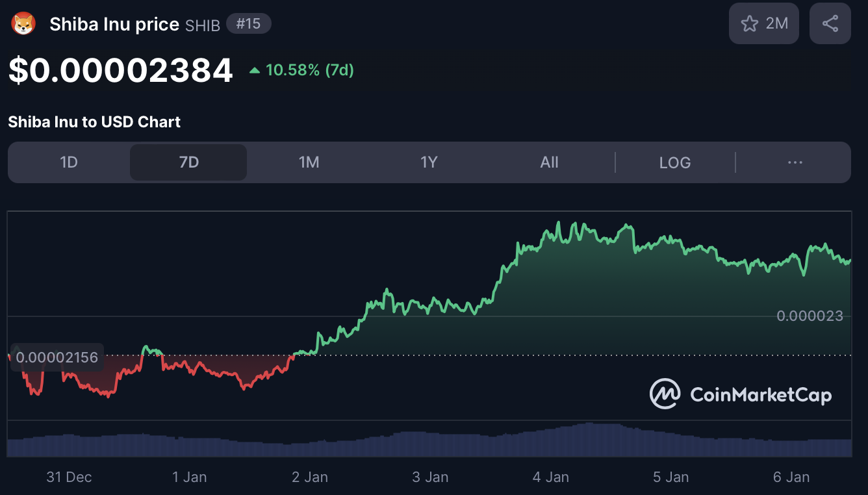868x495 pixels.
Task: Select the All time range
Action: 549,162
